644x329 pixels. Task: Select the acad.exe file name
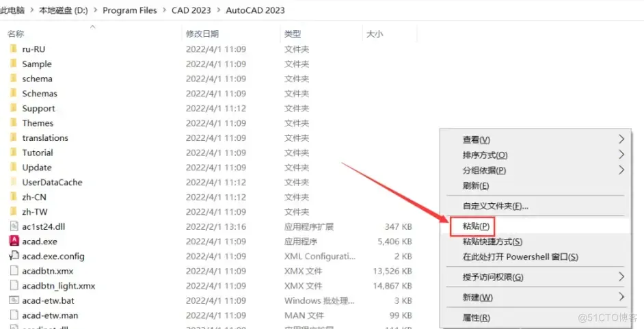click(40, 241)
